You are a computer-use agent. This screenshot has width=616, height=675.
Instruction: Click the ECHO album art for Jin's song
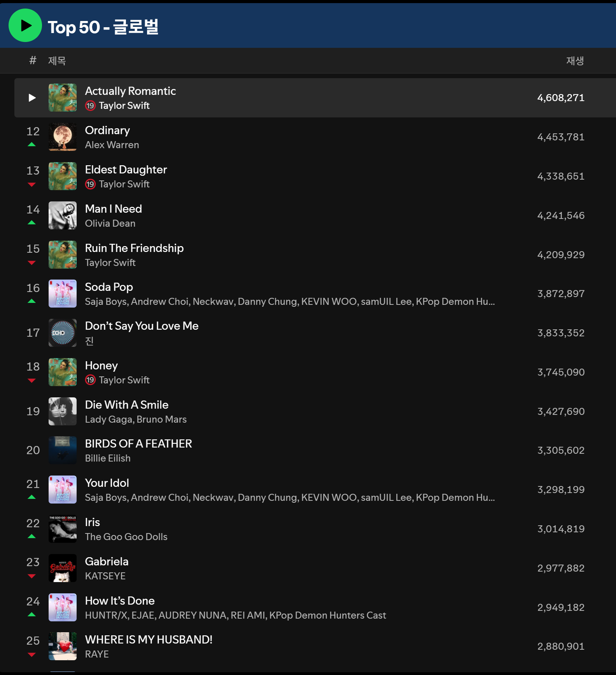click(63, 333)
